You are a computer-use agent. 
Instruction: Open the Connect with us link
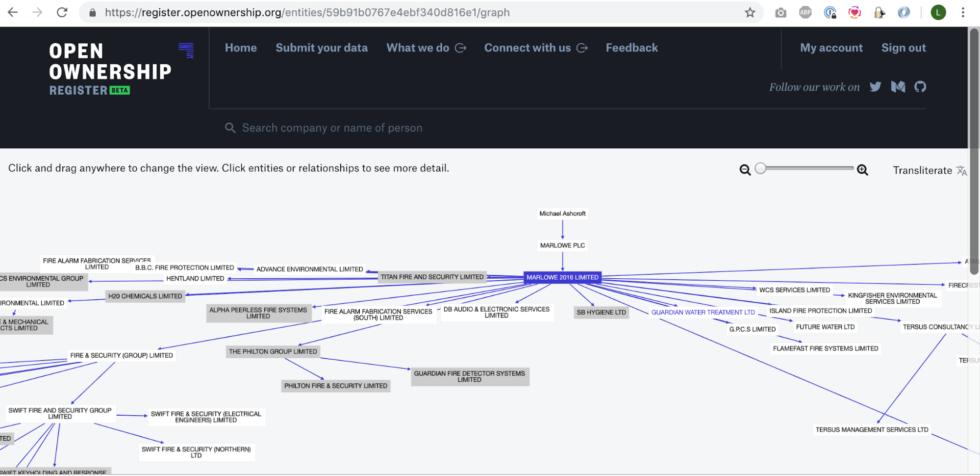coord(536,48)
